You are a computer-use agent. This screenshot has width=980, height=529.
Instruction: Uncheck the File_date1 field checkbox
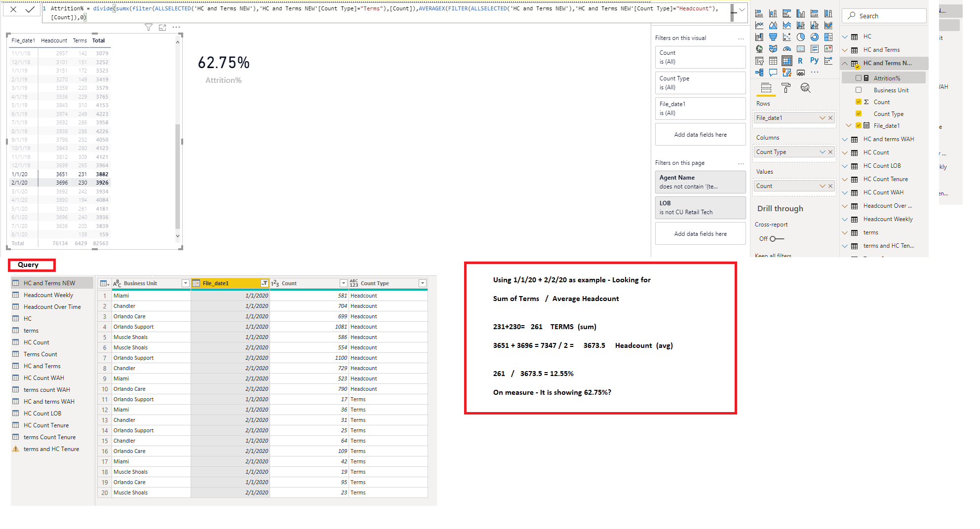click(859, 125)
